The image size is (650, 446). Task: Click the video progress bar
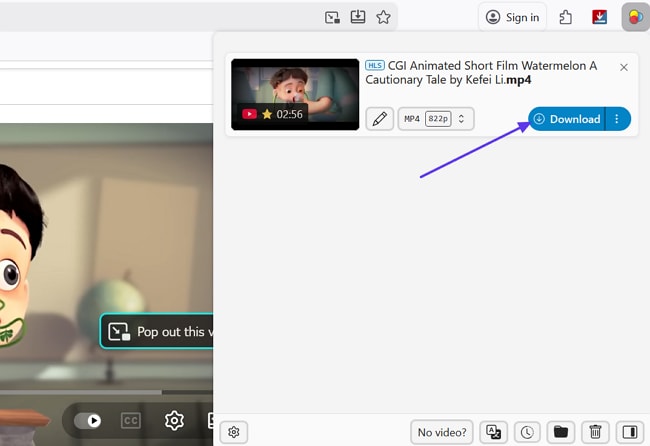(x=107, y=392)
